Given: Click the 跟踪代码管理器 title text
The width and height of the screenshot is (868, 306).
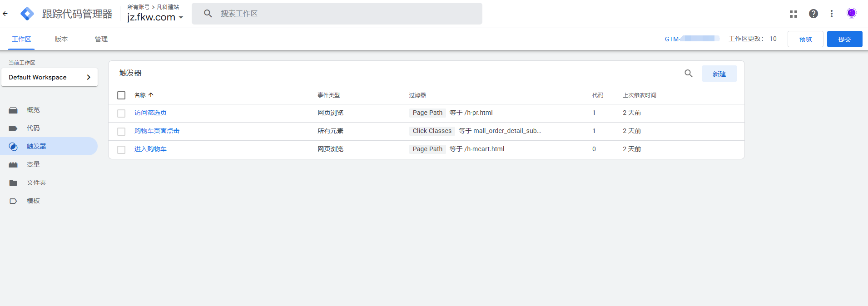Looking at the screenshot, I should point(77,14).
